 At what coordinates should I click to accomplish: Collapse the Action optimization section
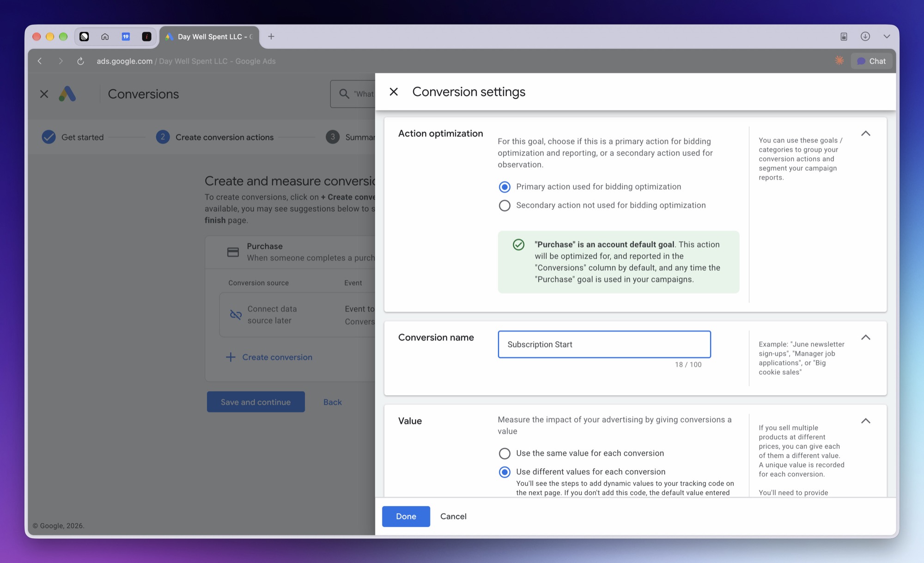point(866,134)
